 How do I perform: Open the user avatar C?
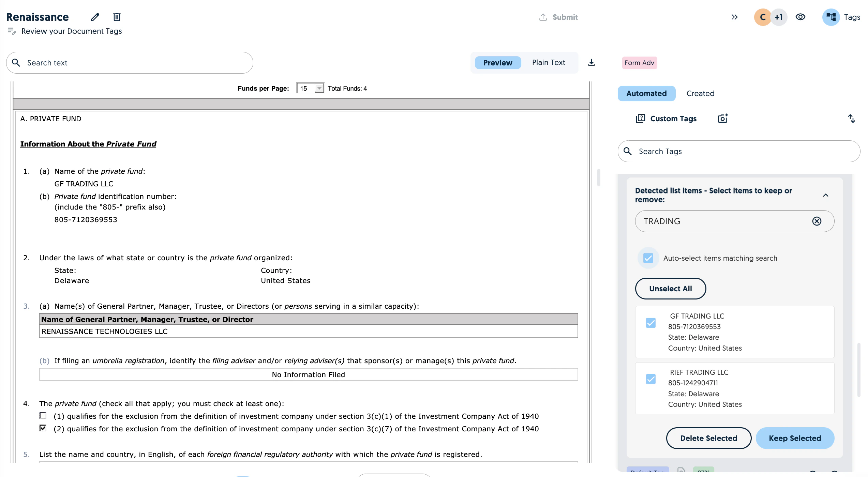click(x=763, y=17)
